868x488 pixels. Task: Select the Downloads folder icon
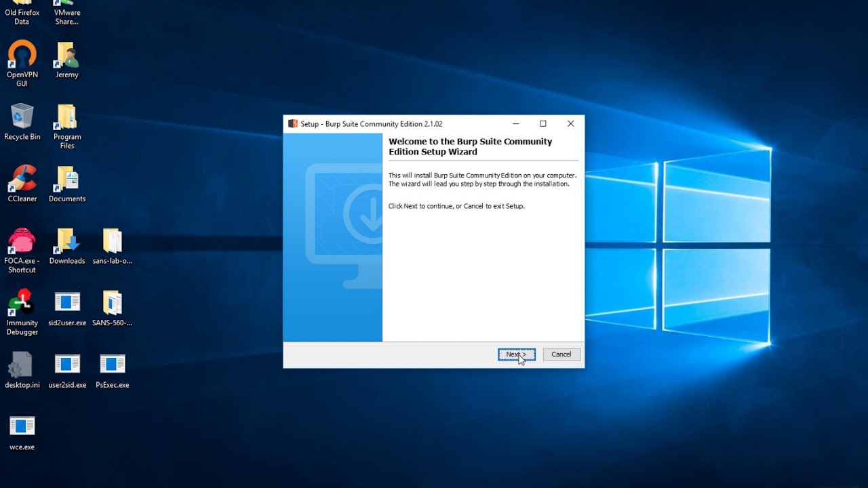[67, 246]
